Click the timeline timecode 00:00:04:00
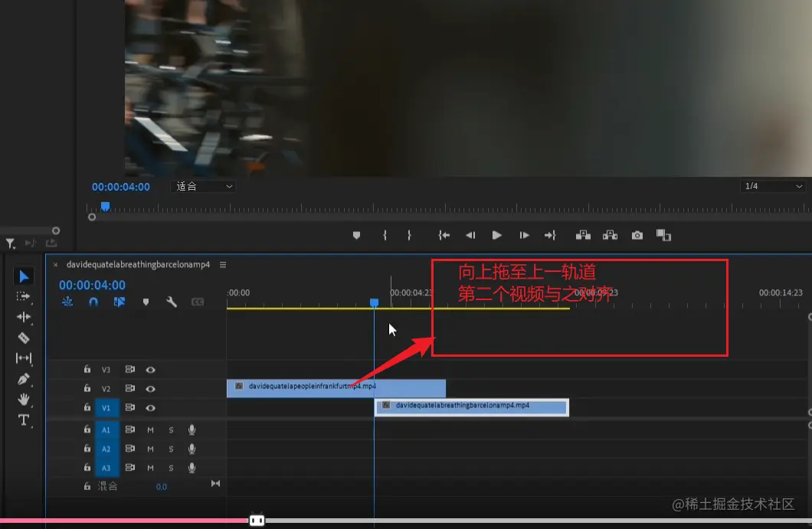Image resolution: width=812 pixels, height=529 pixels. [x=92, y=286]
